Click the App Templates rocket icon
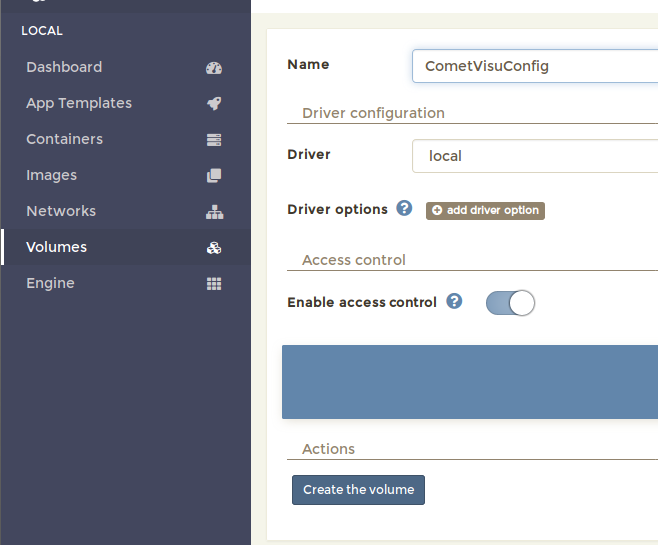The width and height of the screenshot is (658, 545). pos(213,104)
